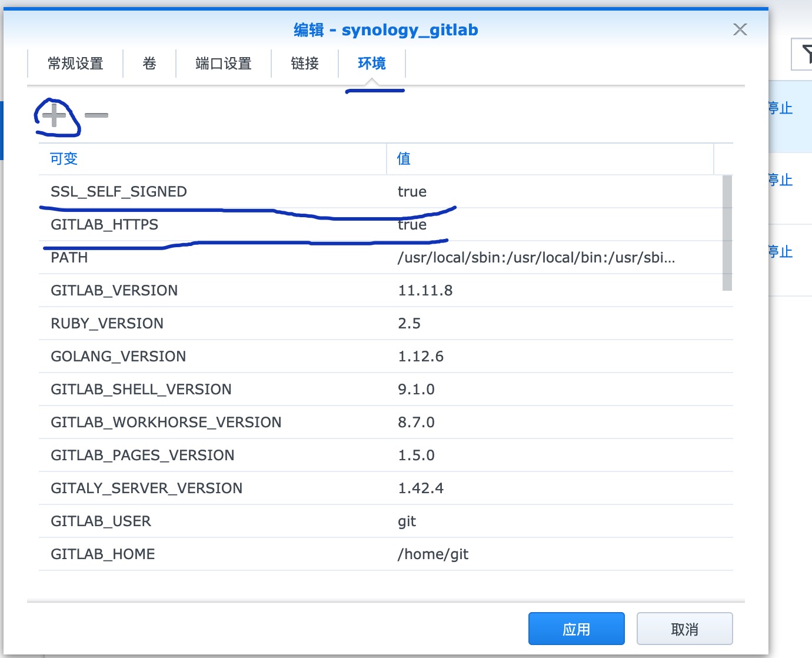This screenshot has width=812, height=658.
Task: Switch to the 卷 tab
Action: 149,64
